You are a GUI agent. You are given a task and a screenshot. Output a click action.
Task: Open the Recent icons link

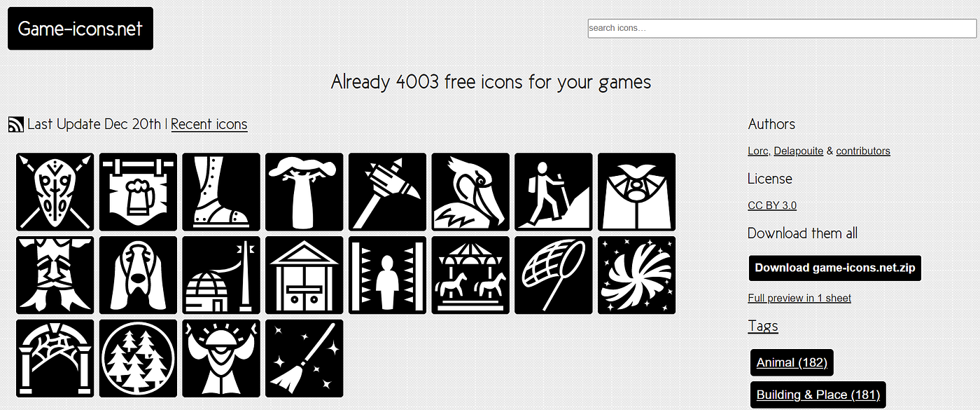click(x=209, y=125)
